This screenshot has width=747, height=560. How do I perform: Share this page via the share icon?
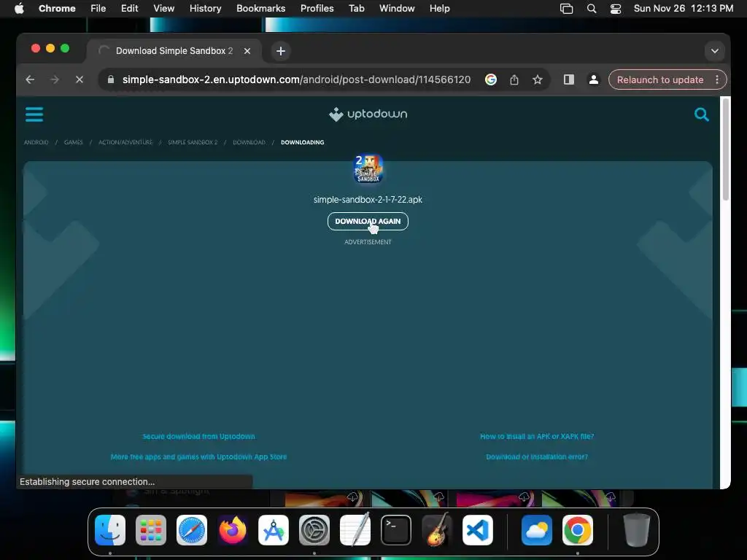pos(514,79)
